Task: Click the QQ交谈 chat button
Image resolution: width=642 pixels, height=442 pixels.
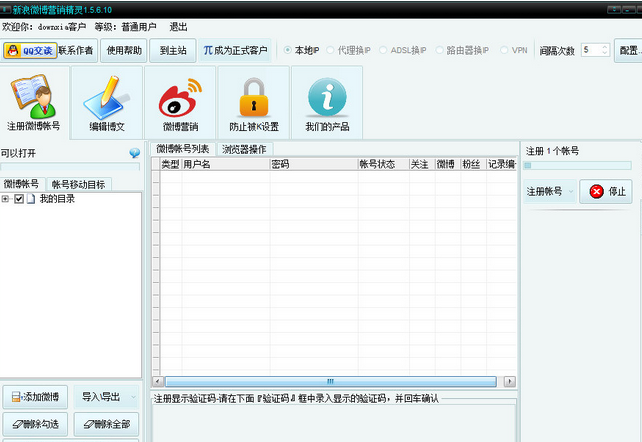Action: [30, 51]
